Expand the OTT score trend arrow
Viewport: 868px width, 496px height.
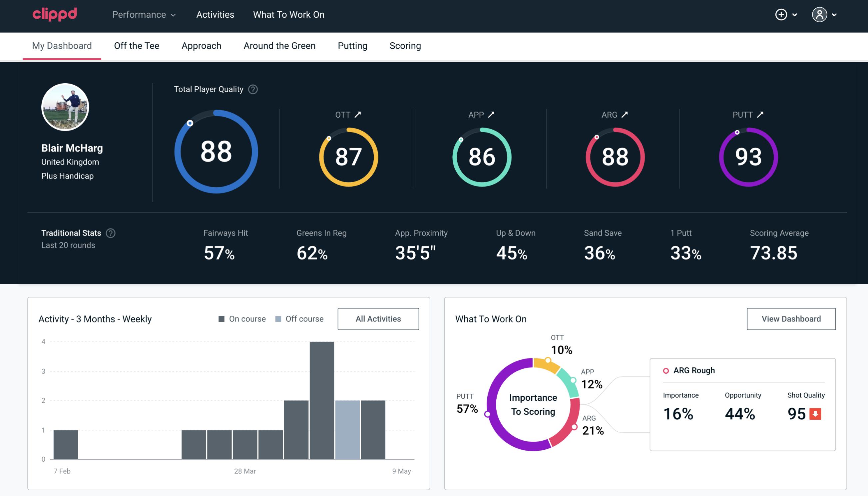tap(358, 115)
